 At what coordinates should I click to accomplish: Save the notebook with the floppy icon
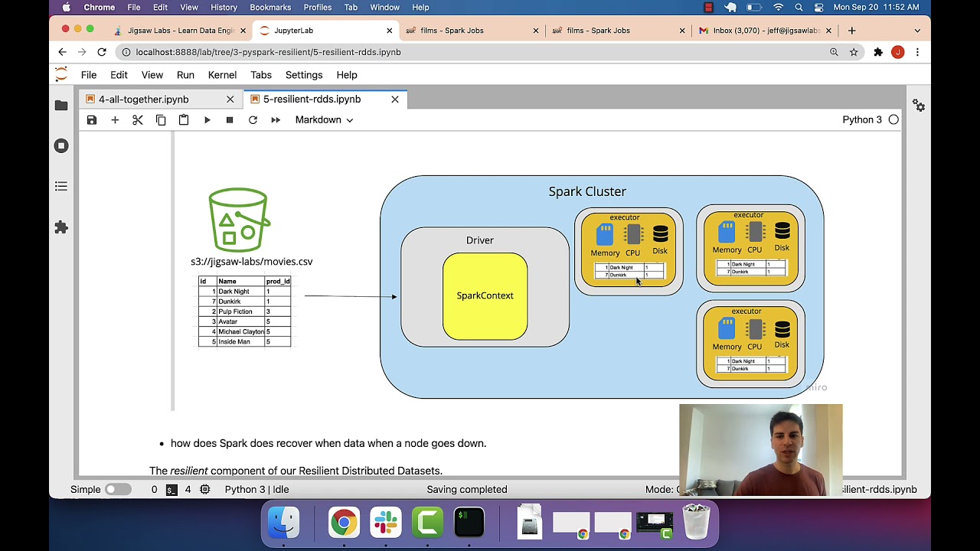[x=92, y=120]
